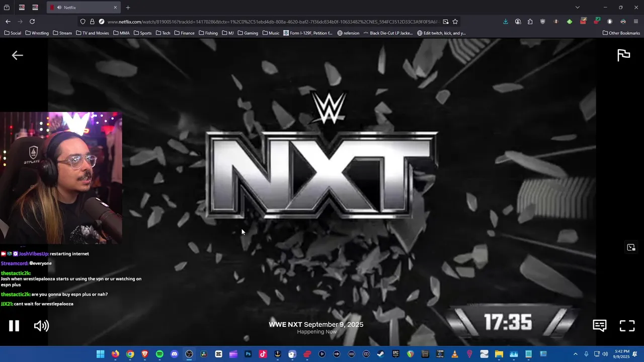Open the MMA bookmarks folder
The width and height of the screenshot is (644, 362).
(x=121, y=33)
